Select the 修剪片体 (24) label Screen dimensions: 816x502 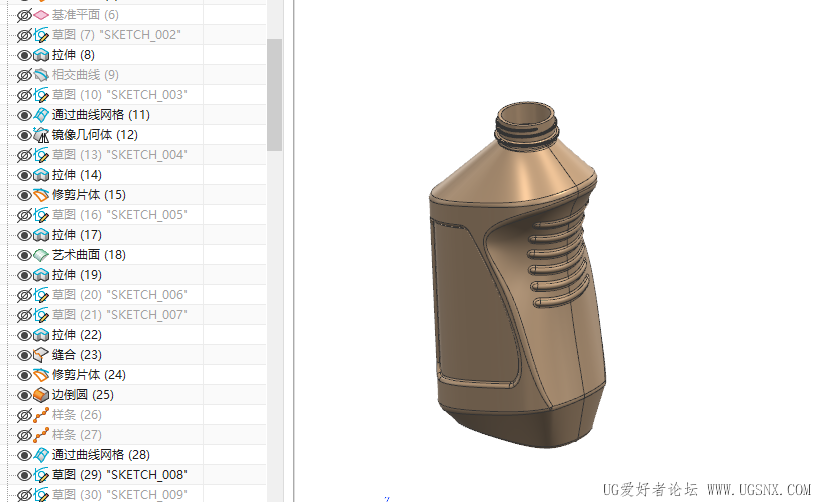(x=88, y=375)
